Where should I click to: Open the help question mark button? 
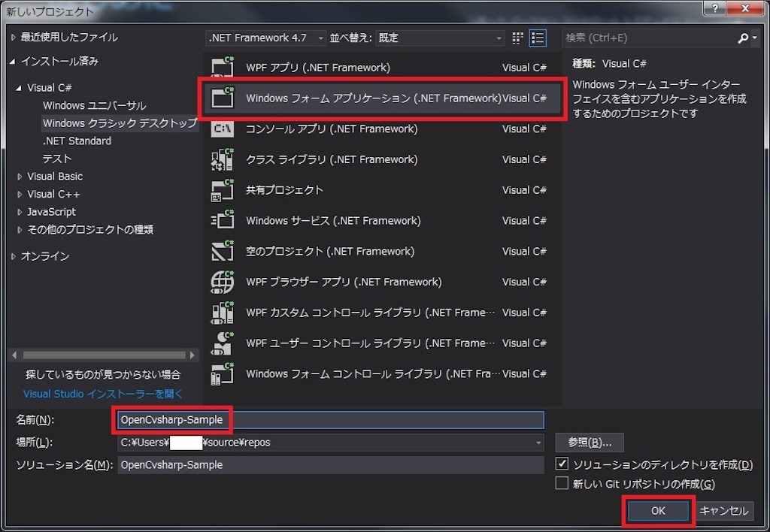click(x=715, y=8)
